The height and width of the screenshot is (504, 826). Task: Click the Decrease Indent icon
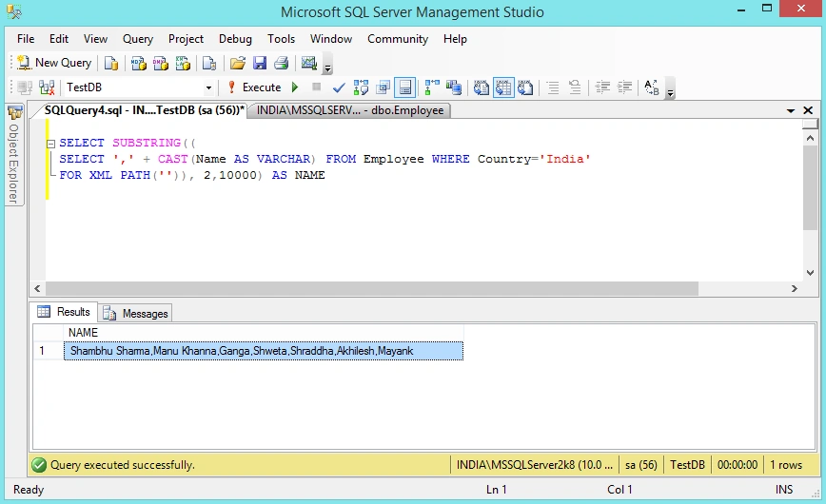[602, 87]
